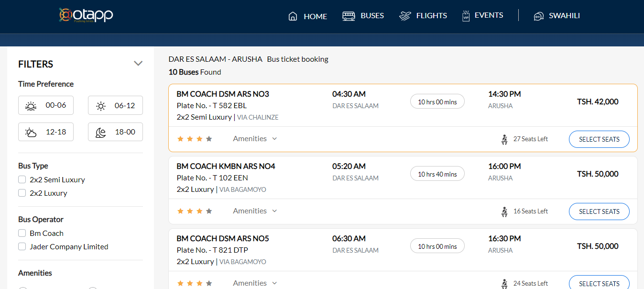Select the 18-00 time preference
The image size is (644, 289).
[x=115, y=132]
